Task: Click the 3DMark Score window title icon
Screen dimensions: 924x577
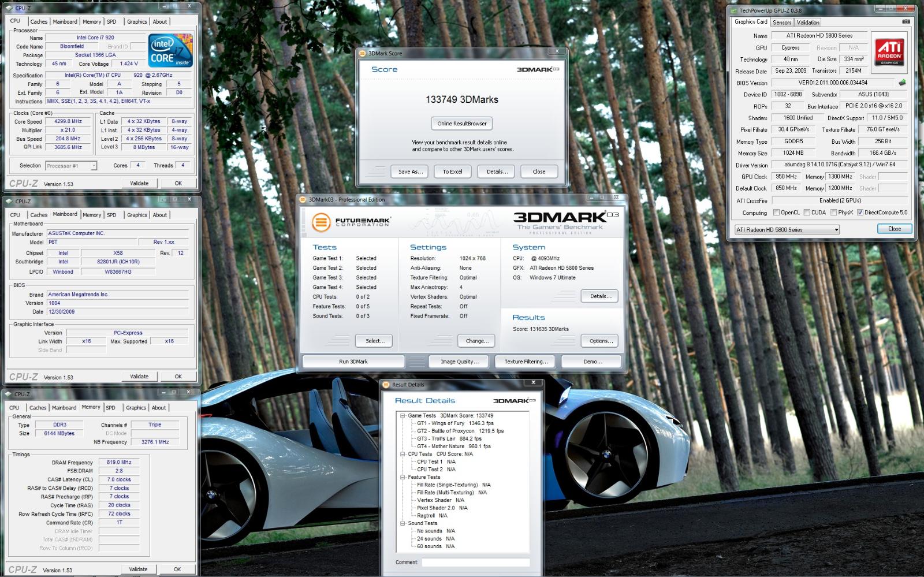Action: point(363,53)
